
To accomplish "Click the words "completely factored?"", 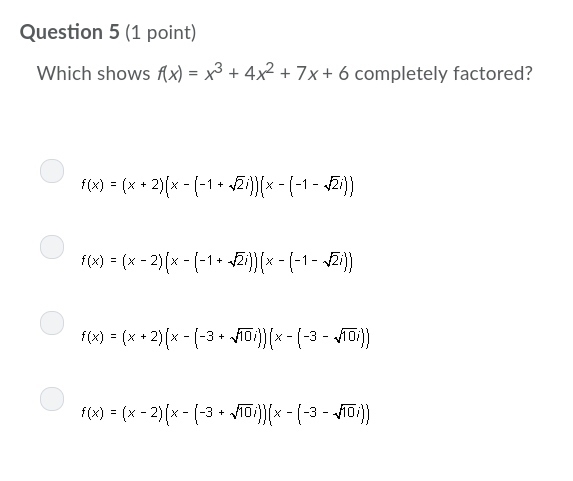I will (444, 74).
